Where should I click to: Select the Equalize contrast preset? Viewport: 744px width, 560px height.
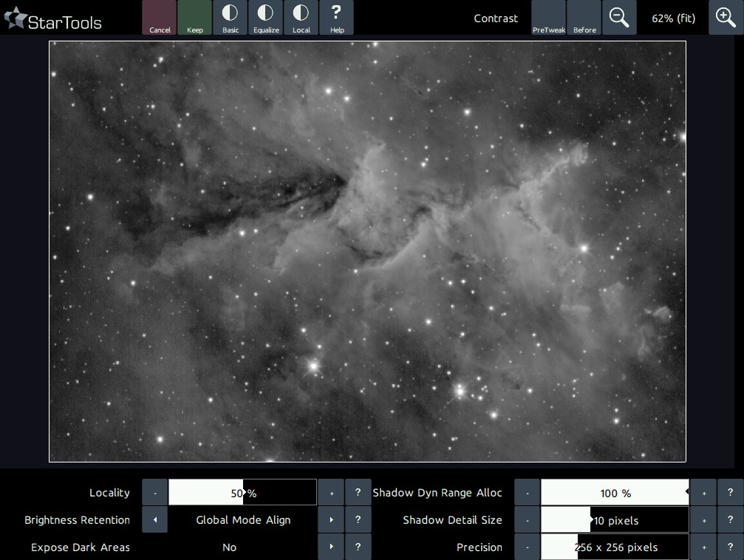[266, 18]
